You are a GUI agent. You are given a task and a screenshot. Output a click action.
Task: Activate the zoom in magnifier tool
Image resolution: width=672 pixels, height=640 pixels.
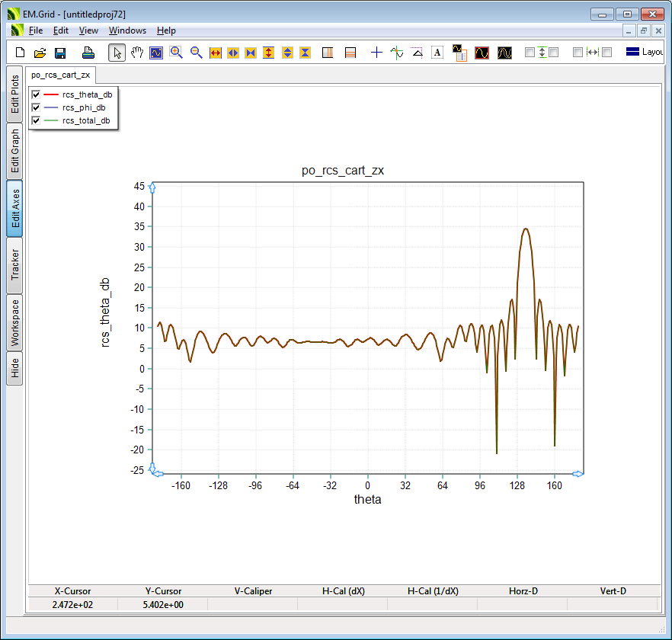coord(176,53)
